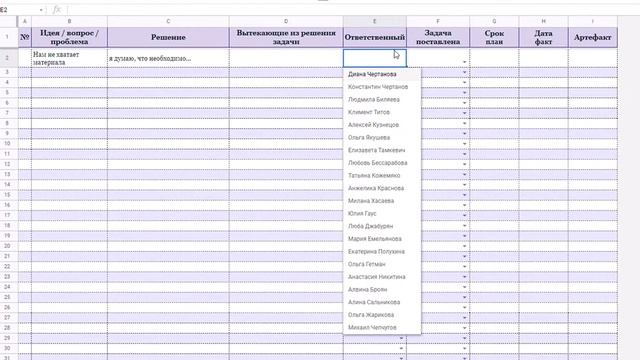Pick Ольга Жарикова from the list
The width and height of the screenshot is (640, 360).
(382, 315)
